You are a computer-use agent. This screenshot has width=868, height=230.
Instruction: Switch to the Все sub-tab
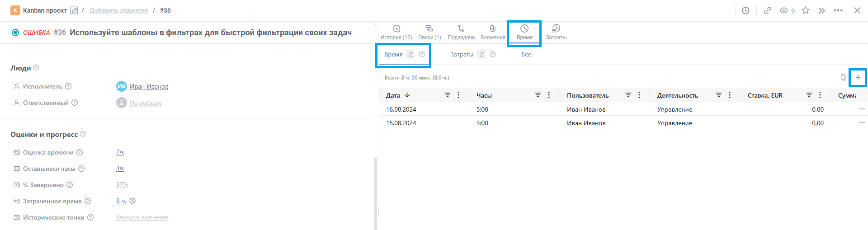point(526,54)
